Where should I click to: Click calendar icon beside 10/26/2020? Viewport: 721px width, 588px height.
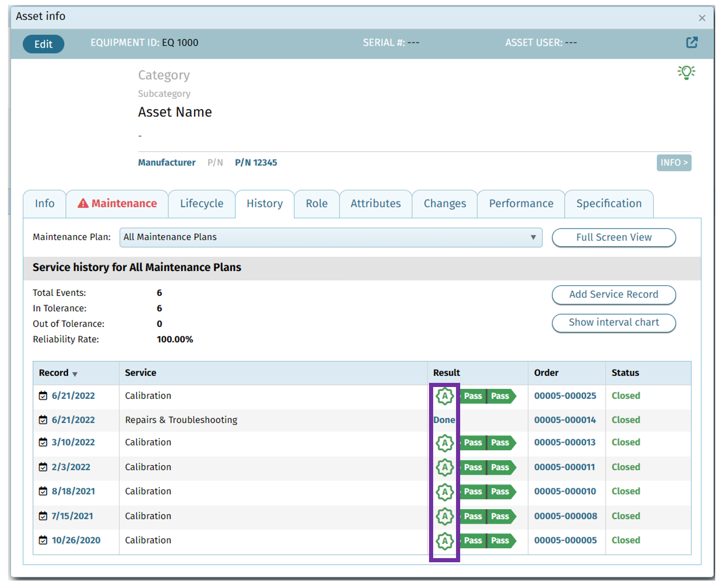point(43,540)
